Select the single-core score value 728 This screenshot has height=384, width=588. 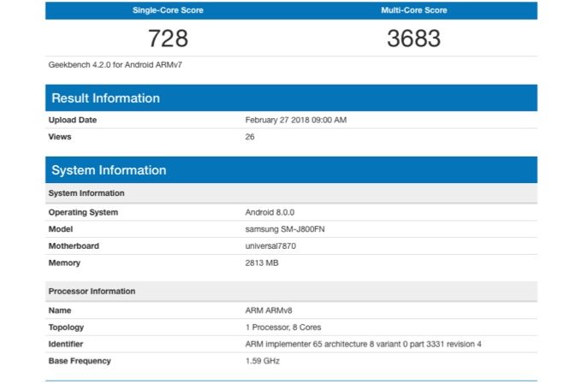(168, 38)
